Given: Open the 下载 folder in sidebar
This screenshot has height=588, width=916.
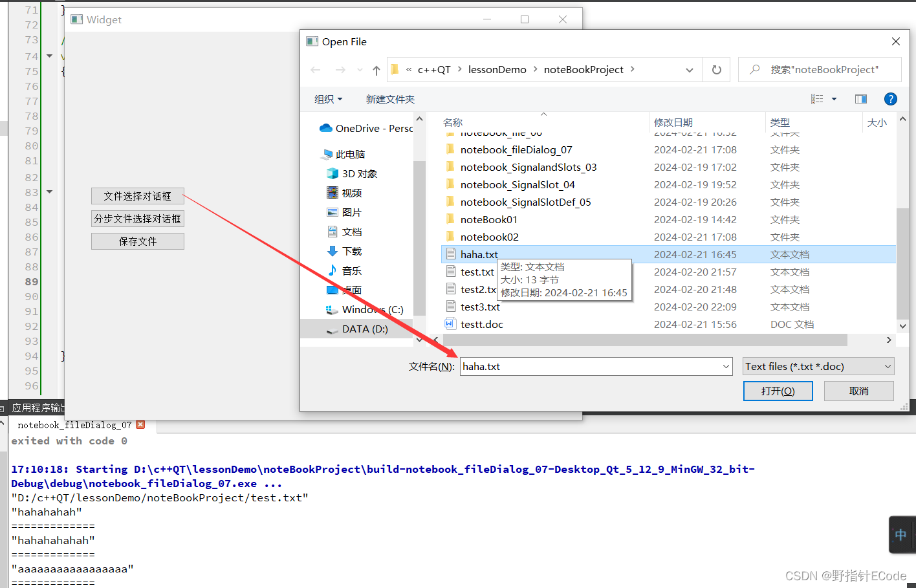Looking at the screenshot, I should pyautogui.click(x=344, y=251).
